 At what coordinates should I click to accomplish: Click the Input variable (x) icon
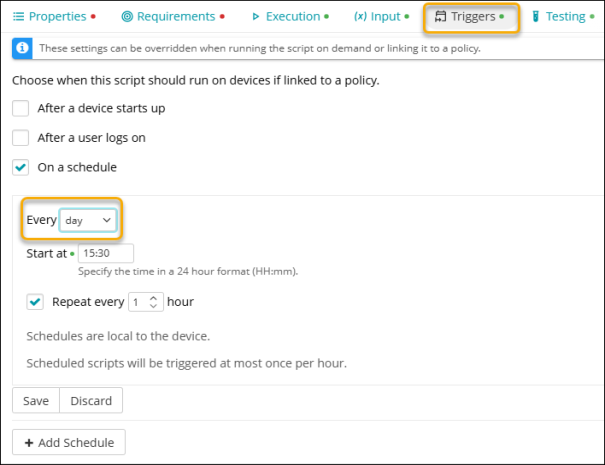[360, 17]
